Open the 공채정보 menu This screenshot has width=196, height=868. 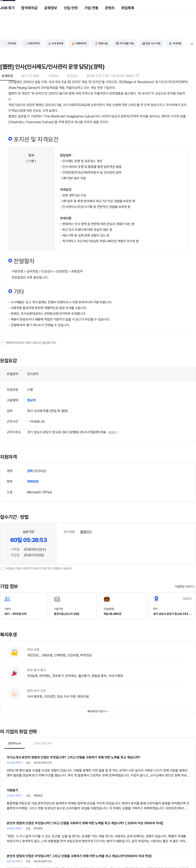pyautogui.click(x=50, y=8)
